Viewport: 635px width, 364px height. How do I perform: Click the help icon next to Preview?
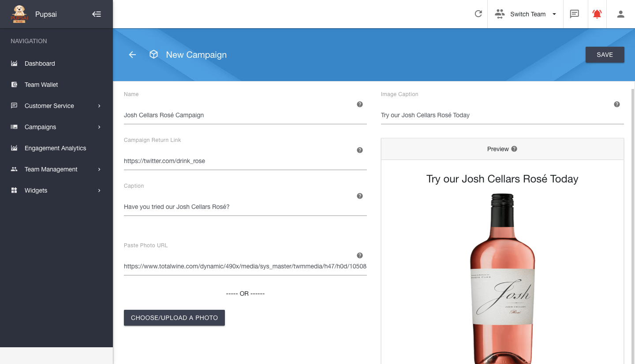(514, 149)
